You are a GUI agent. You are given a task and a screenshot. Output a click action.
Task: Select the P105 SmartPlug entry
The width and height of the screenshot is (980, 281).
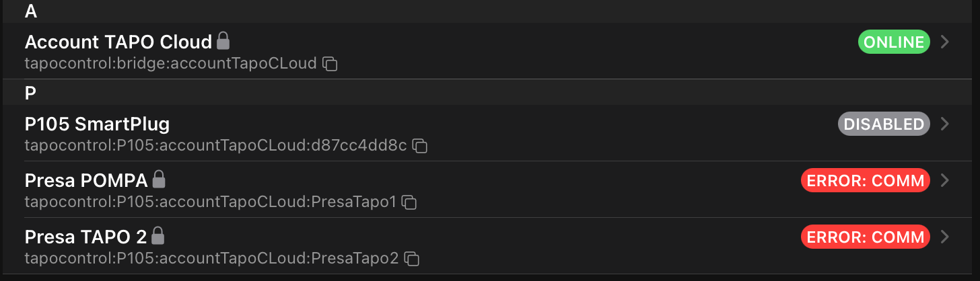coord(97,124)
